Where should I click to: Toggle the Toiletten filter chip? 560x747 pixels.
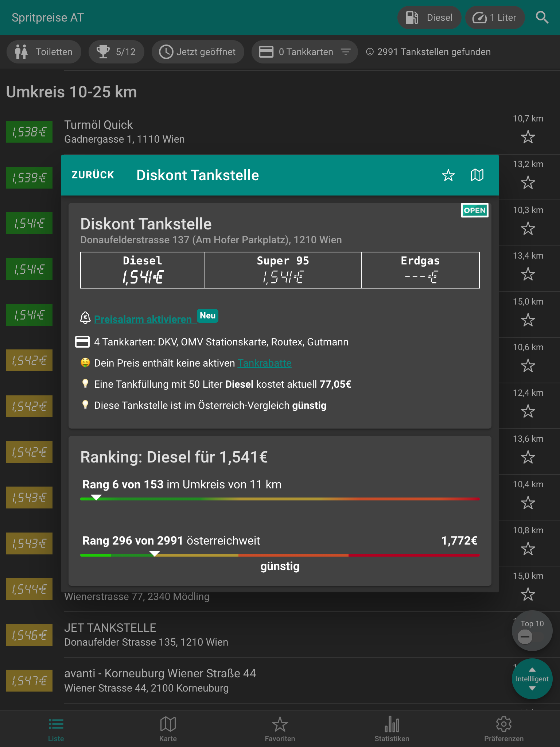pos(44,52)
